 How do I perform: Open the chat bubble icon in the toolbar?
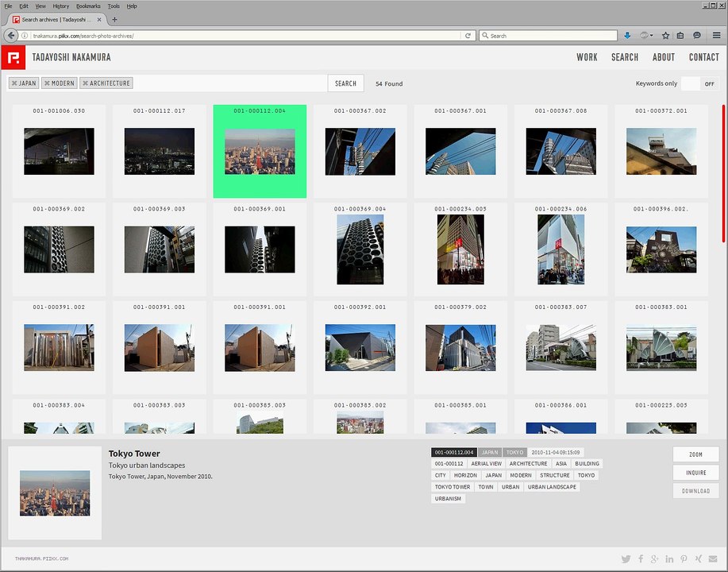pyautogui.click(x=696, y=36)
